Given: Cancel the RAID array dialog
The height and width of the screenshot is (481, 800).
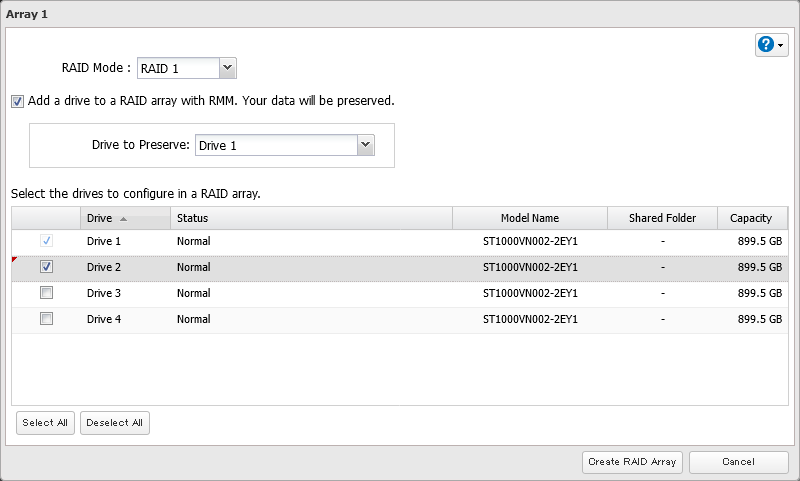Looking at the screenshot, I should click(739, 461).
